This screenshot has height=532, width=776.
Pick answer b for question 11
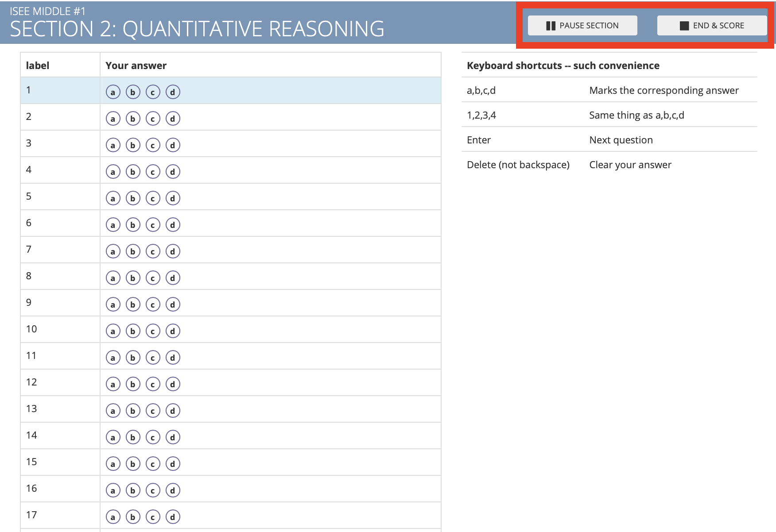(133, 358)
